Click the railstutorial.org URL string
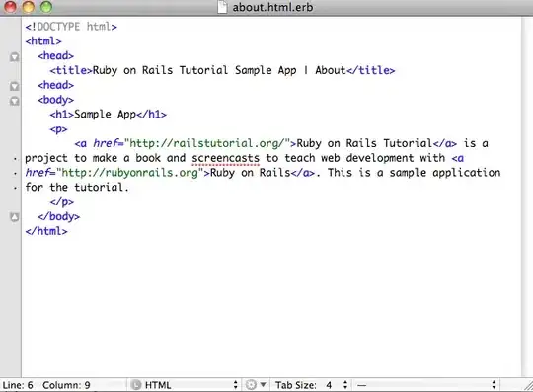 pos(206,143)
